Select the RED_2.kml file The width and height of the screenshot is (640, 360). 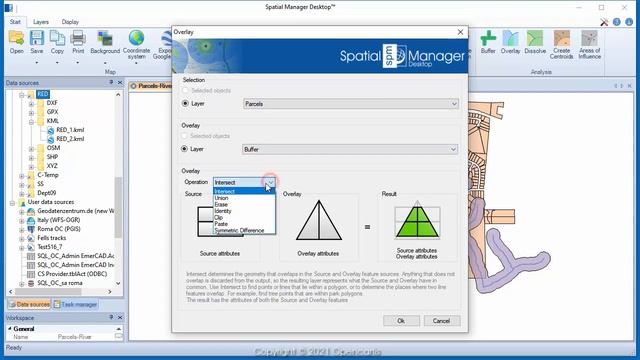[x=70, y=139]
